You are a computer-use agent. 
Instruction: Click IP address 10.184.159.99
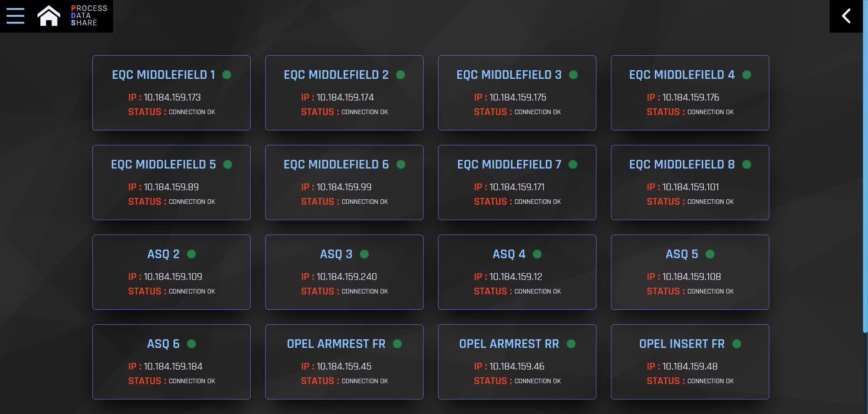[343, 187]
